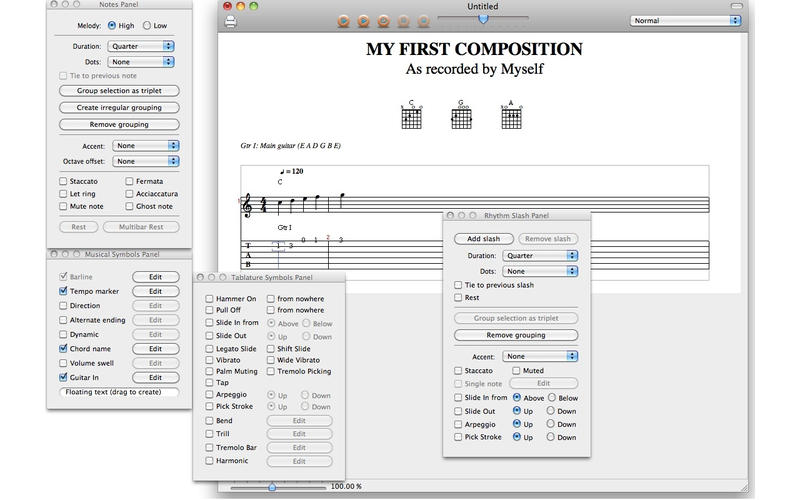This screenshot has height=500, width=800.
Task: Enable the Hammer On checkbox
Action: click(x=209, y=298)
